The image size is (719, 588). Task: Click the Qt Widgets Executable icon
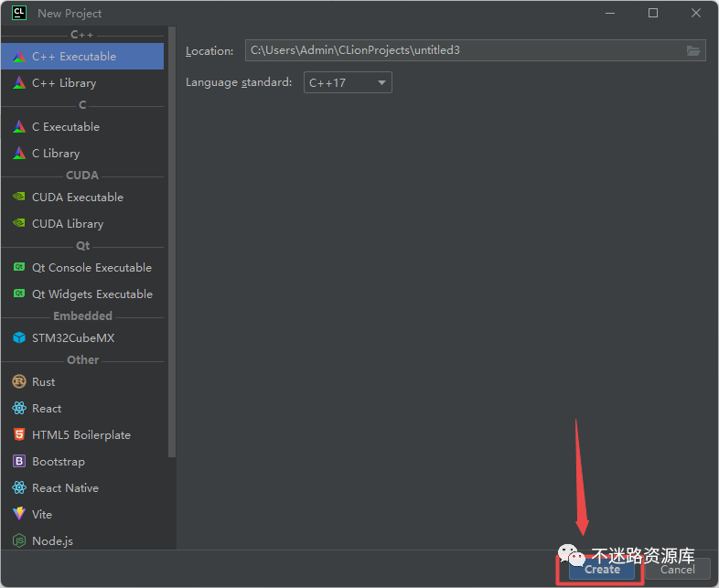tap(19, 294)
